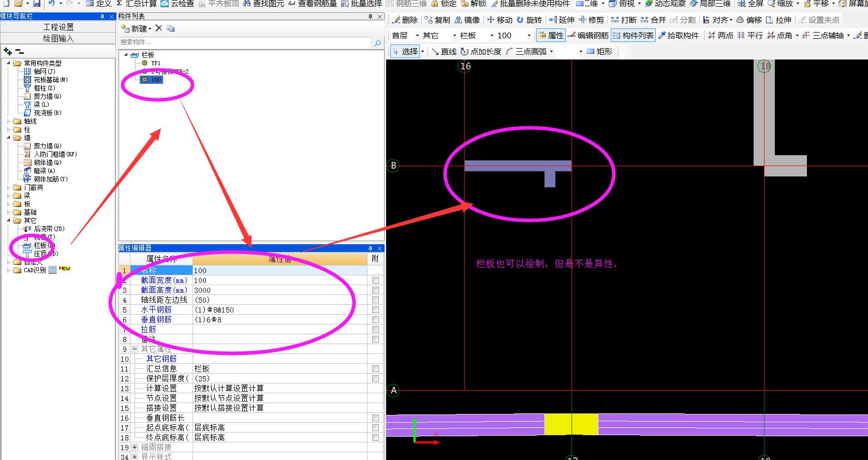Activate the 偏移 (offset) tool

pyautogui.click(x=749, y=20)
